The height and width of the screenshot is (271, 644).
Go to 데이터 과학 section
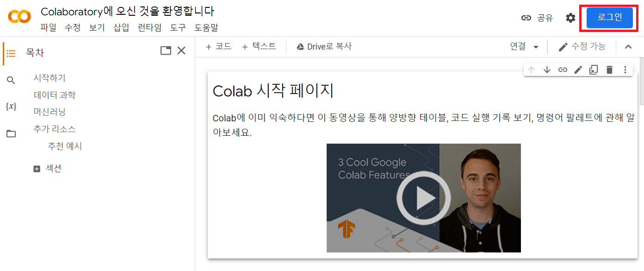[55, 95]
